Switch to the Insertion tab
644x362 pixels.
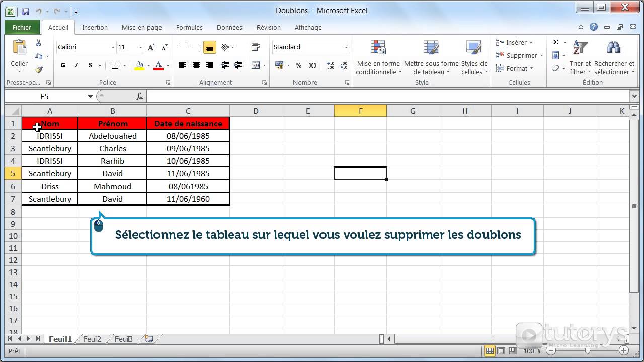tap(95, 28)
